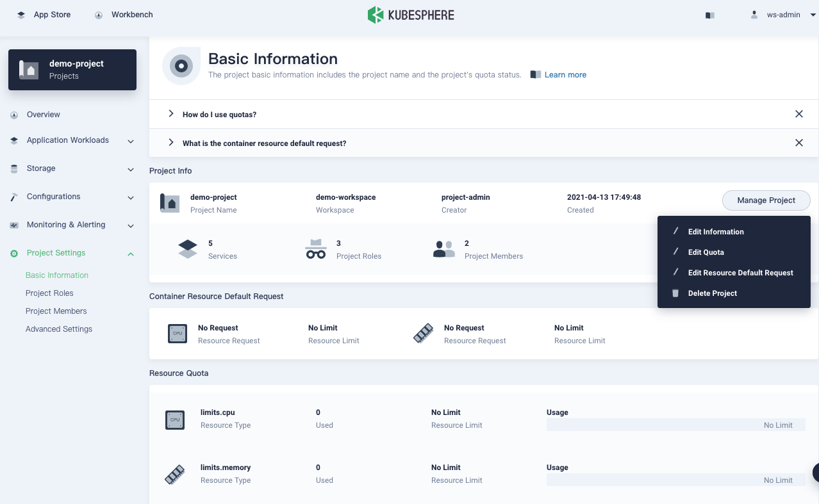
Task: Click the Project Members people icon
Action: coord(443,249)
